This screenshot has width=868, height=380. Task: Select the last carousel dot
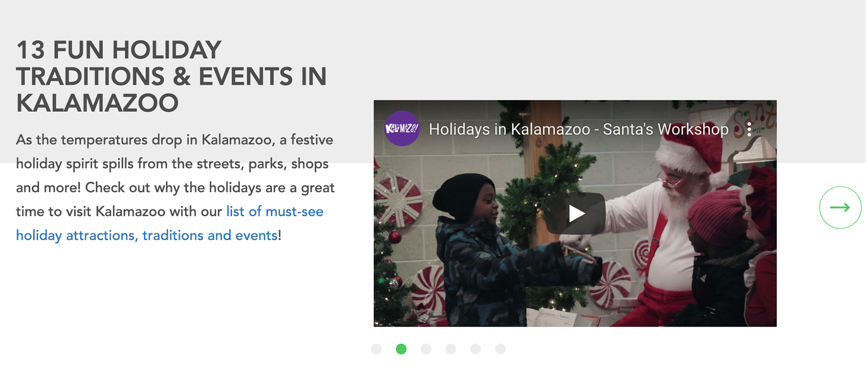click(500, 349)
